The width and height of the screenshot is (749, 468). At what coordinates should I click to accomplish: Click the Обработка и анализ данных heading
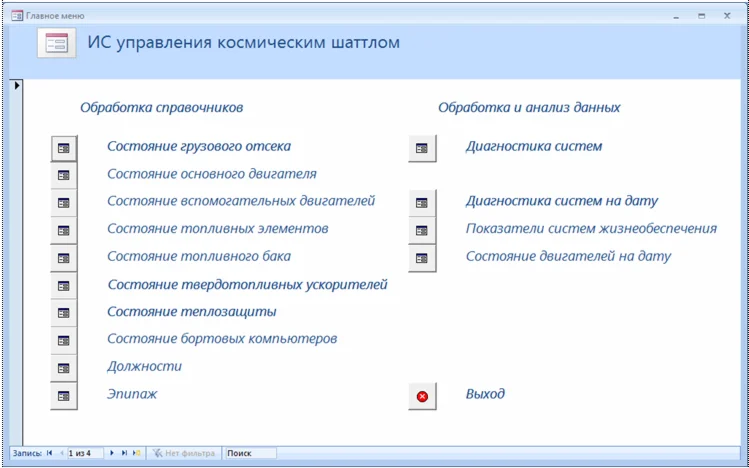(x=529, y=107)
